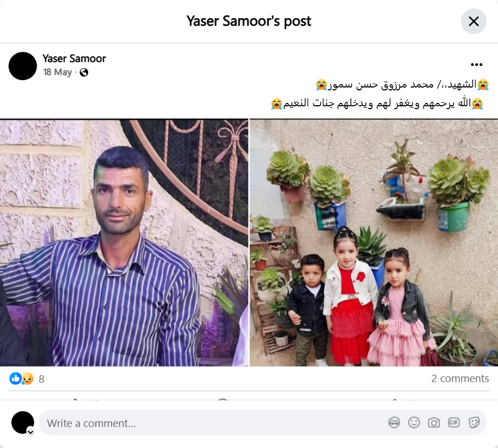Close the post dialog
Image resolution: width=498 pixels, height=448 pixels.
pos(474,21)
